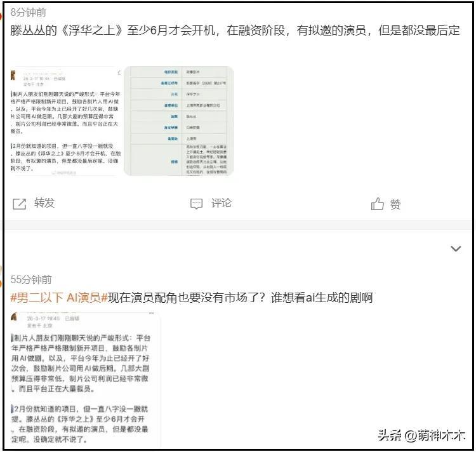This screenshot has height=452, width=476.
Task: Click the avatar in the second embedded screenshot
Action: pos(14,317)
